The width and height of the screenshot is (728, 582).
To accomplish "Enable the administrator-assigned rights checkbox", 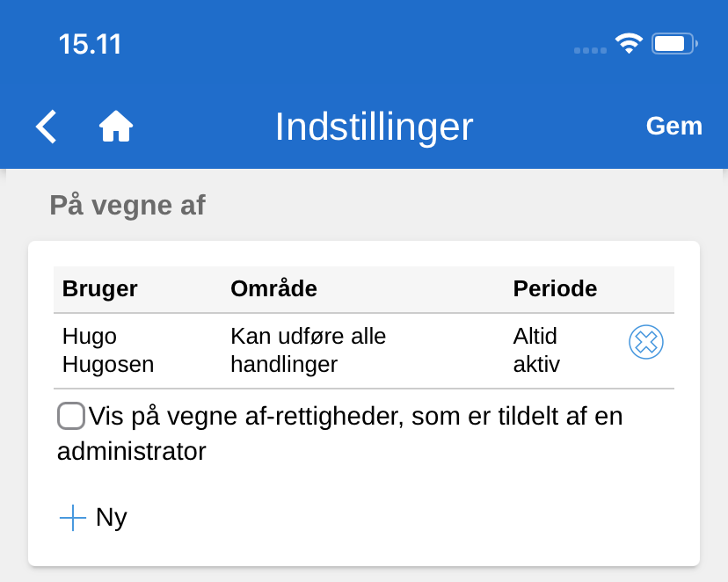I will click(x=71, y=416).
